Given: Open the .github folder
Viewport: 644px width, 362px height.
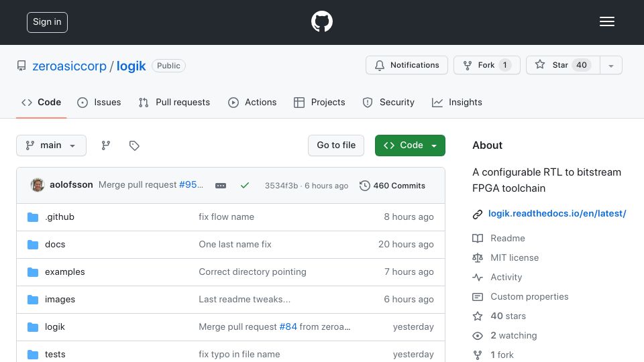Looking at the screenshot, I should click(x=60, y=217).
